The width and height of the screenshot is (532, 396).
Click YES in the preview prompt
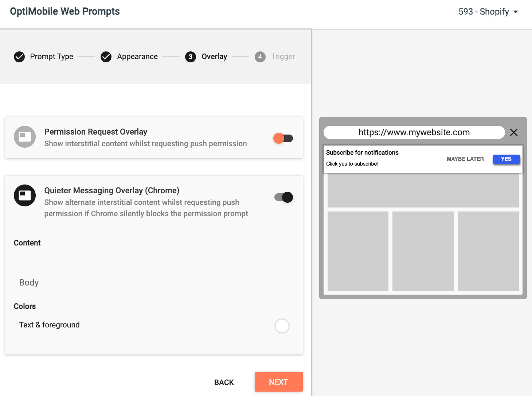(x=506, y=159)
